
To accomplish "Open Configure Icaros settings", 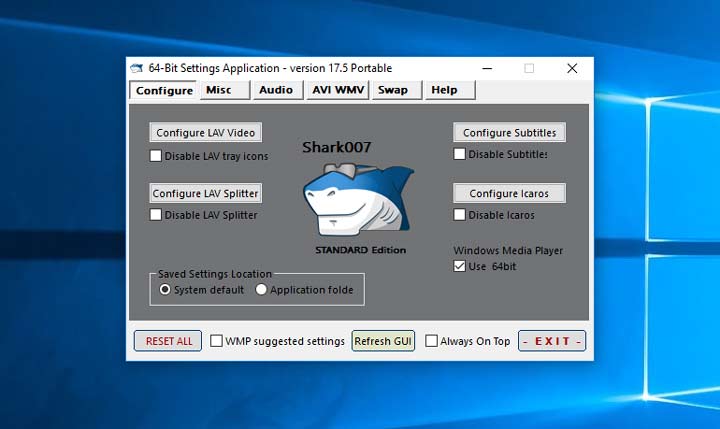I will (x=509, y=193).
